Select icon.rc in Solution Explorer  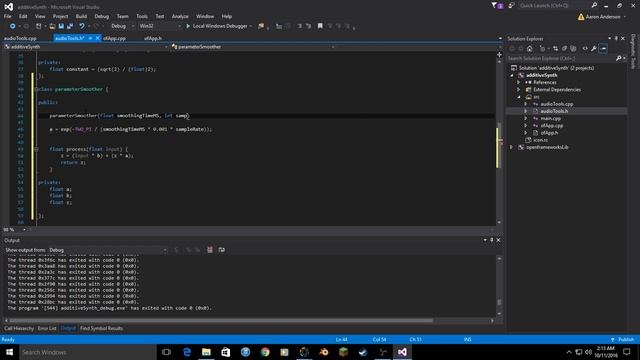(x=540, y=140)
